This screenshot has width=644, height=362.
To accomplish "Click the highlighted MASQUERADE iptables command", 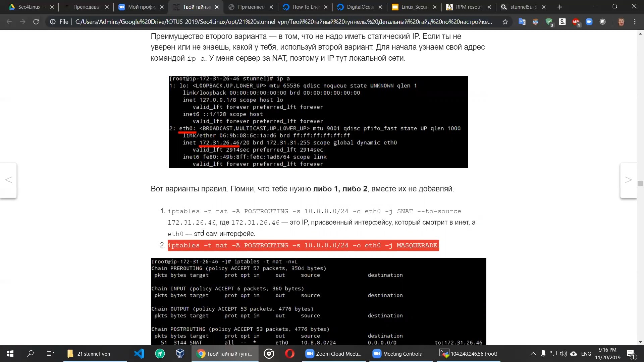I will [303, 245].
